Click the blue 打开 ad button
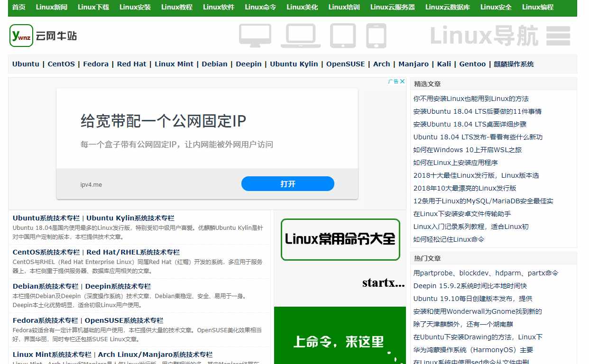Viewport: 589px width, 364px height. [288, 184]
